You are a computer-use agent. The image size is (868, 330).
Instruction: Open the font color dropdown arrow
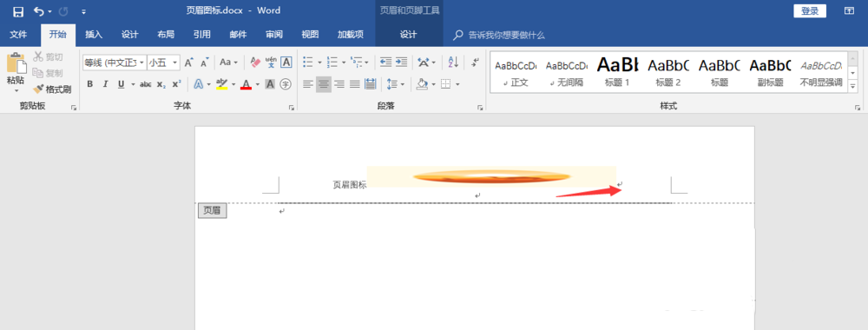[258, 85]
